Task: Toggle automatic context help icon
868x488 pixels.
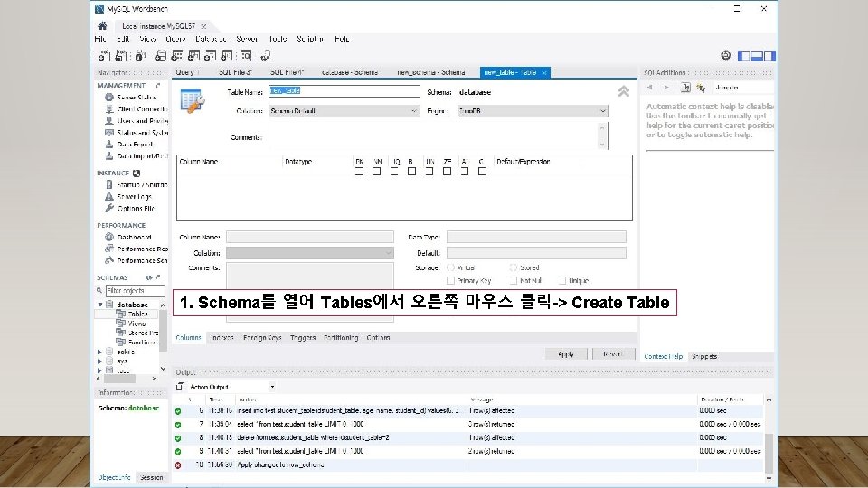Action: (702, 88)
